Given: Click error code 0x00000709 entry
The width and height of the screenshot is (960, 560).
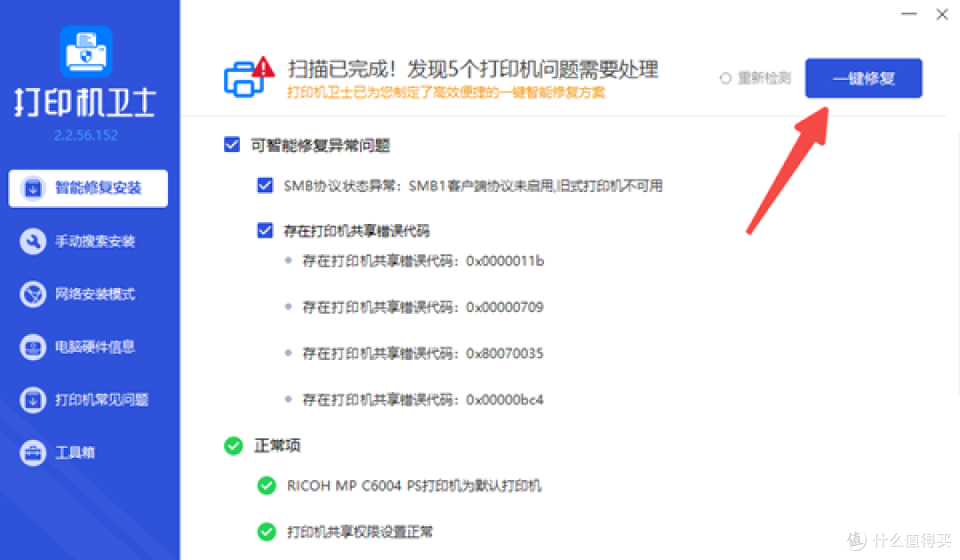Looking at the screenshot, I should (423, 308).
